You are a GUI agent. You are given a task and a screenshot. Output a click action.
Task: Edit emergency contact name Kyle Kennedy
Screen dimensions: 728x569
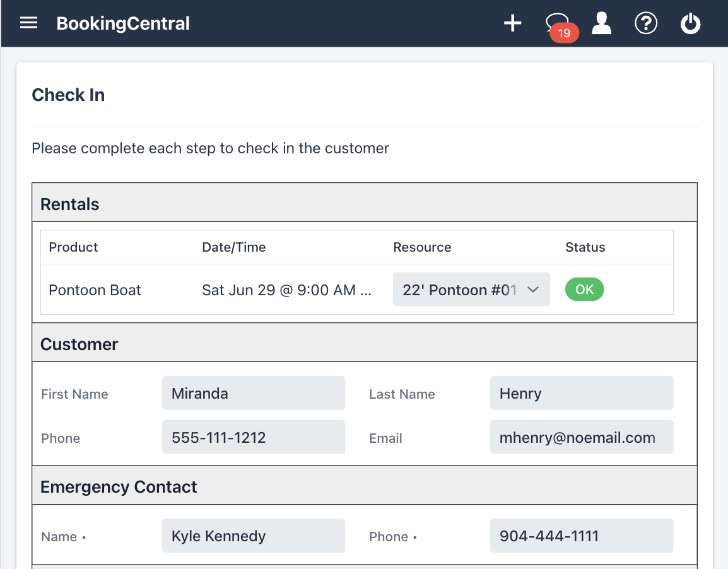click(254, 536)
